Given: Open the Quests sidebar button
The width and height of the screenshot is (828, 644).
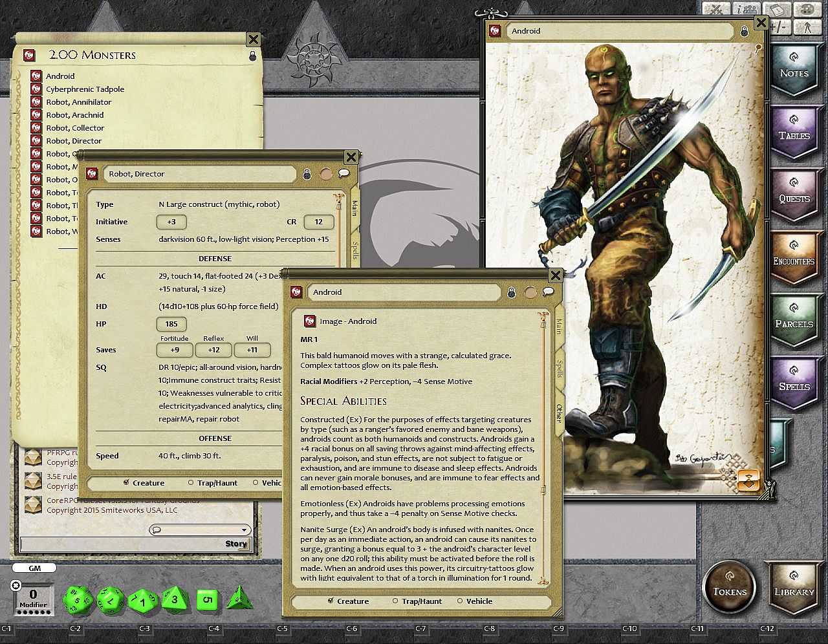Looking at the screenshot, I should coord(794,198).
